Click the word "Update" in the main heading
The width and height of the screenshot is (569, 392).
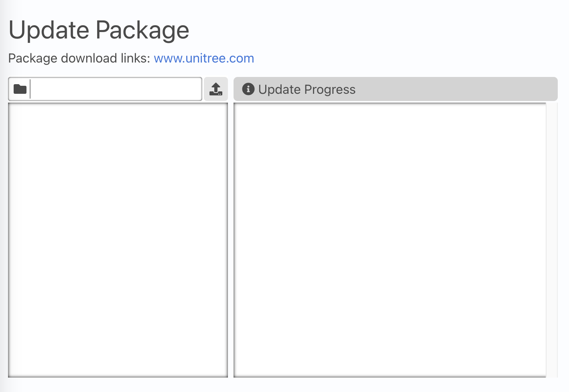[49, 30]
